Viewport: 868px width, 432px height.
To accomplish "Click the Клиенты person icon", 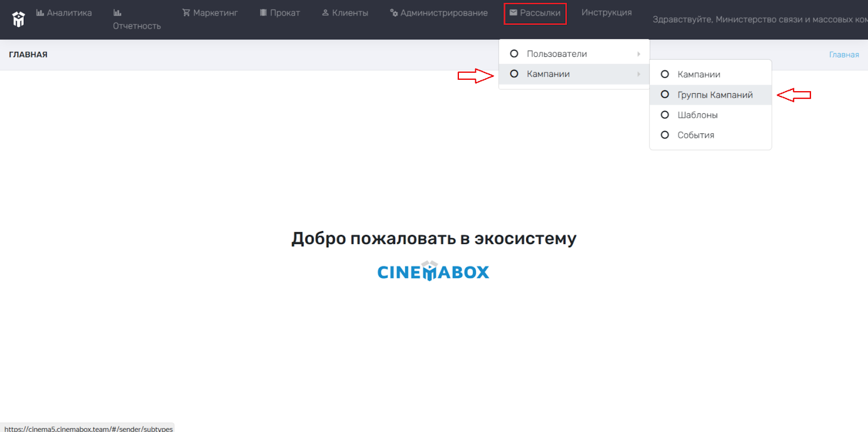I will (x=325, y=12).
